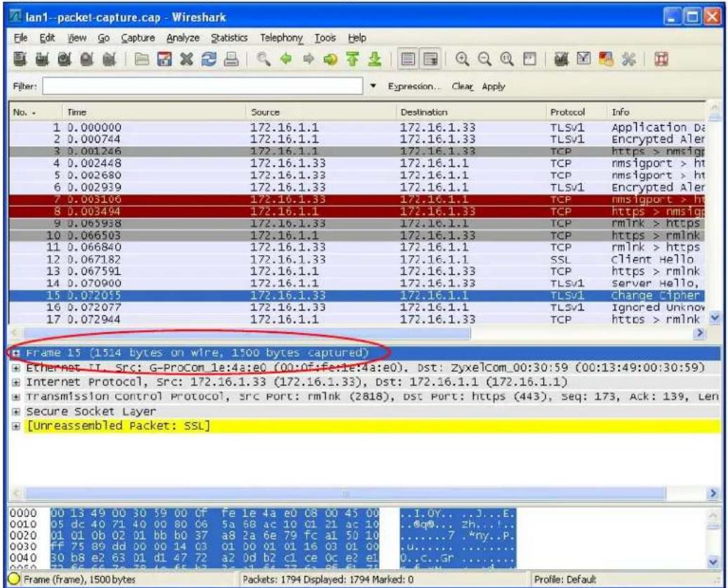Open coloring rules icon
The width and height of the screenshot is (728, 588).
point(606,59)
